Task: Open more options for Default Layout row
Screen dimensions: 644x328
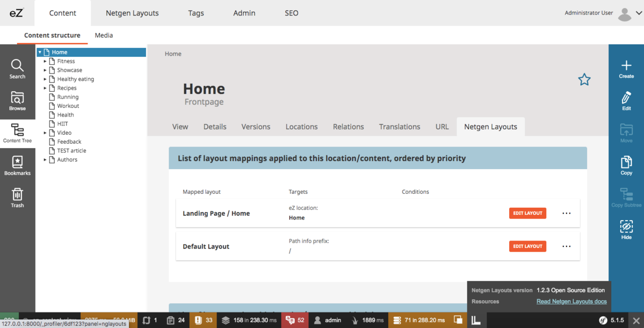Action: [566, 246]
